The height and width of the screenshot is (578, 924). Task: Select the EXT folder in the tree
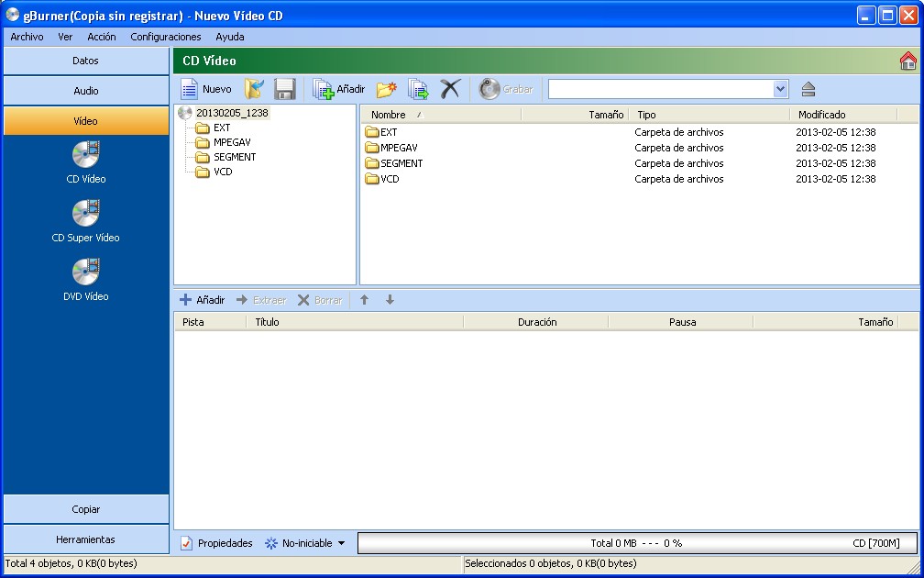pyautogui.click(x=222, y=128)
